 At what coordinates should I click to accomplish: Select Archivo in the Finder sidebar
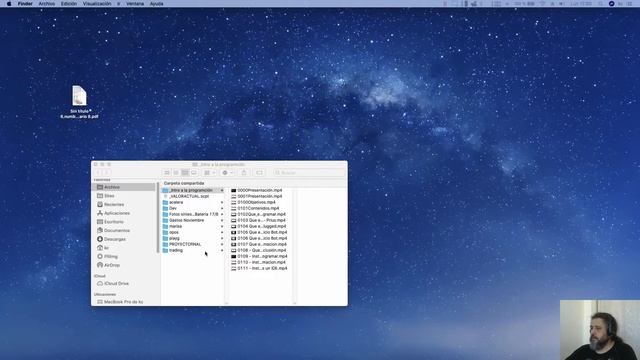(x=124, y=187)
